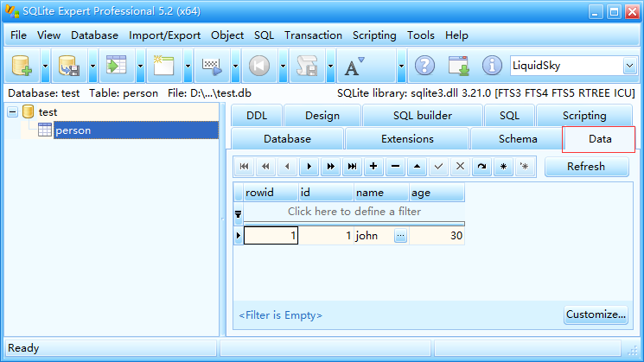Delete current record with minus
This screenshot has width=644, height=362.
click(395, 166)
